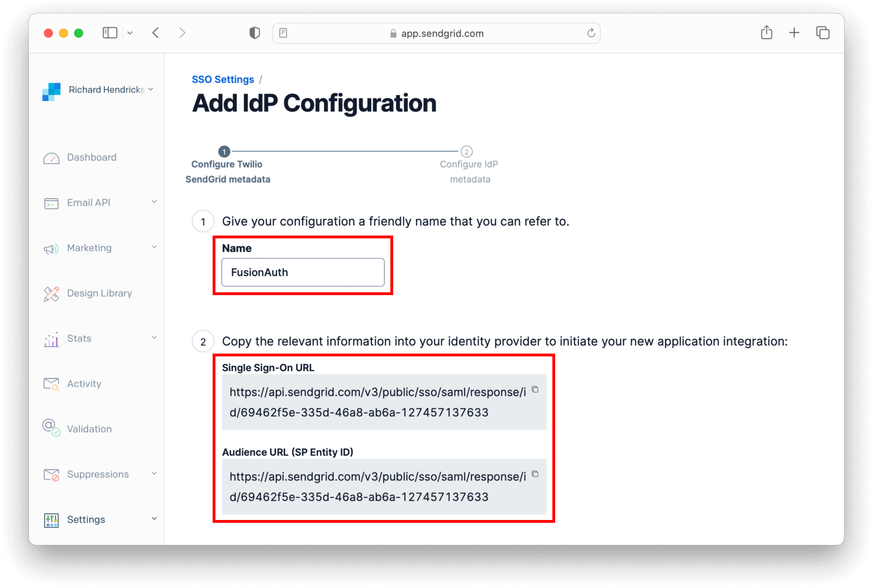873x588 pixels.
Task: Click the 'Single Sign-On URL' label
Action: (x=268, y=368)
